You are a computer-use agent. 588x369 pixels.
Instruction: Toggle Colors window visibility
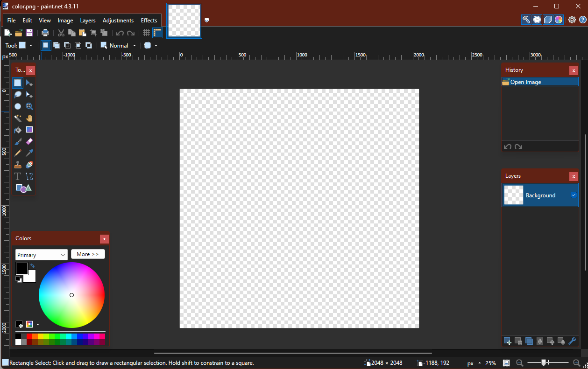[559, 20]
